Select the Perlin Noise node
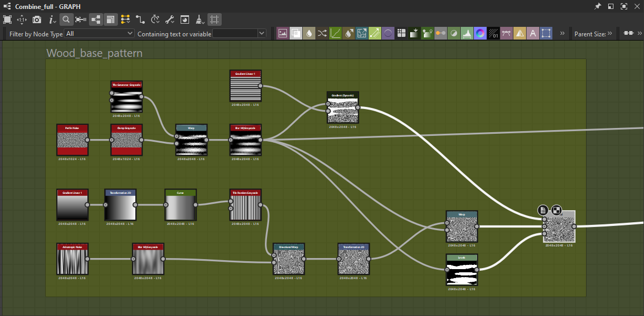 [72, 140]
